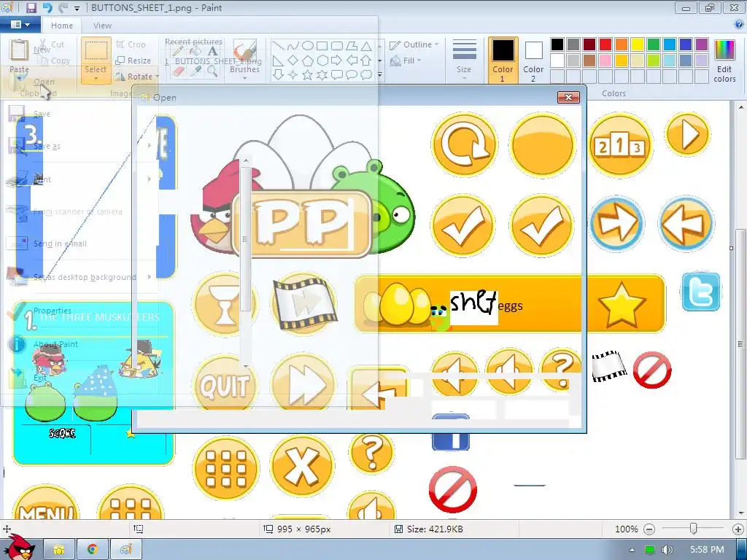Open Chrome from the taskbar
Screen dimensions: 747x560
coord(93,550)
